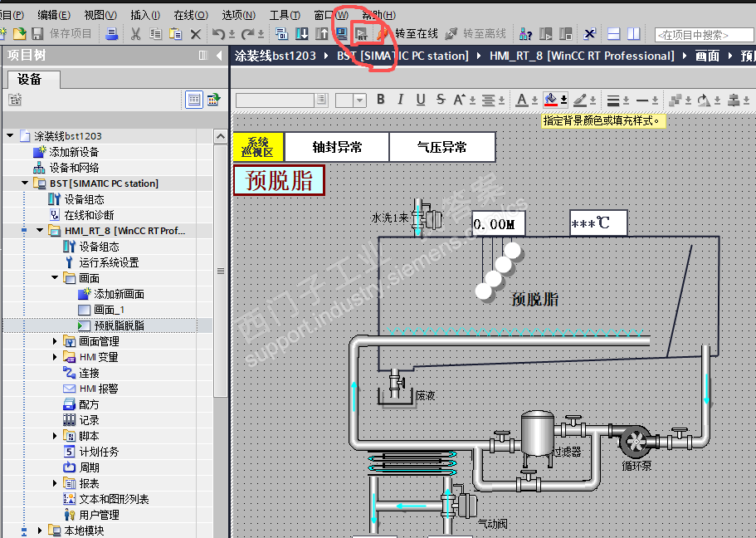The width and height of the screenshot is (756, 538).
Task: Open line color dropdown arrow
Action: (x=593, y=100)
